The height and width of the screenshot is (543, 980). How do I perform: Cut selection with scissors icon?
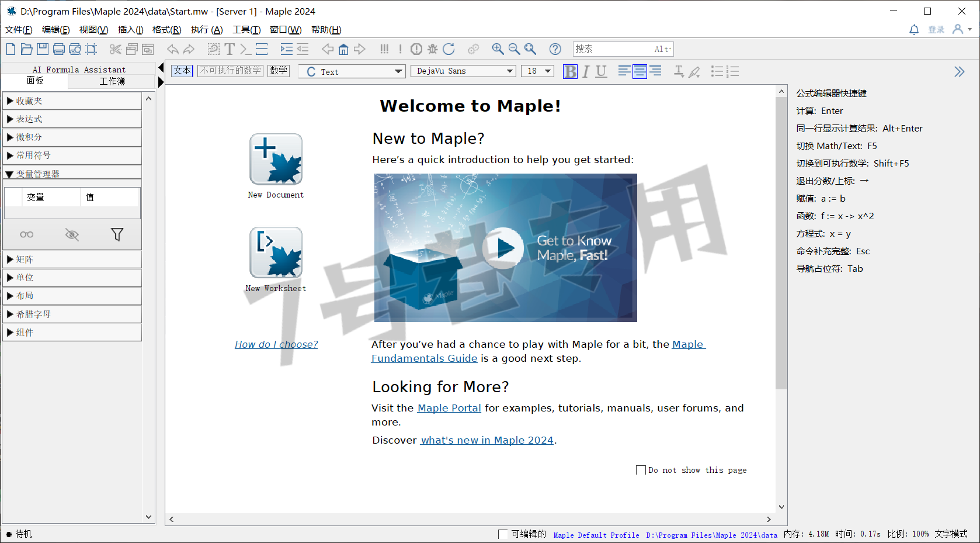coord(116,49)
